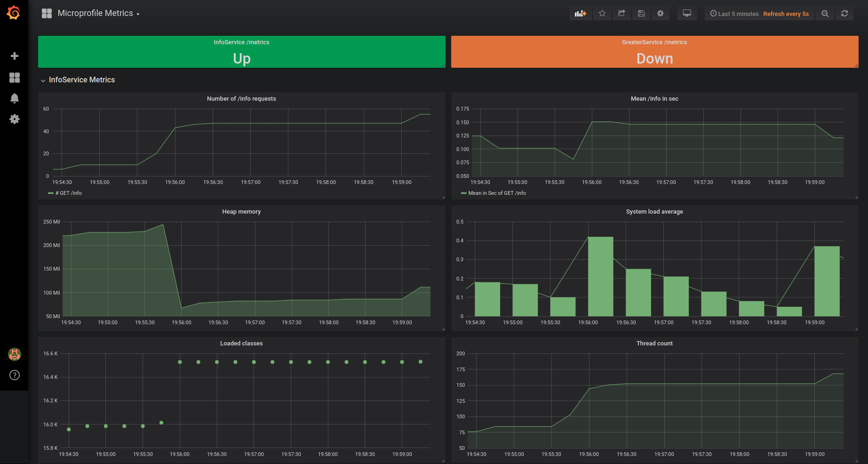868x464 pixels.
Task: Open the user avatar in sidebar
Action: click(x=15, y=354)
